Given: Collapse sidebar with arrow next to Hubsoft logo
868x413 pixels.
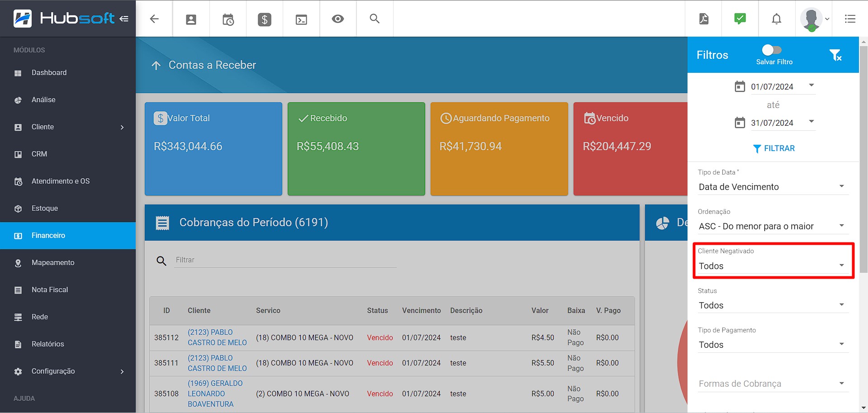Looking at the screenshot, I should point(124,19).
